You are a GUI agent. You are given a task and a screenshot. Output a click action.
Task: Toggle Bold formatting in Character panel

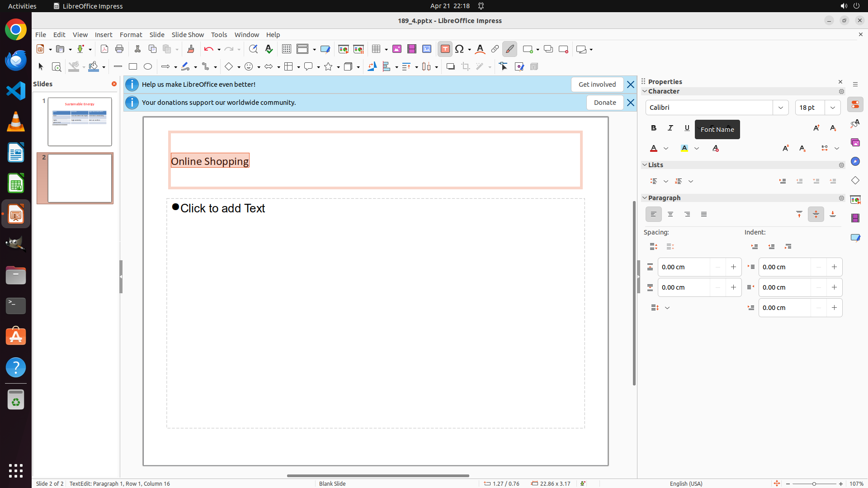pyautogui.click(x=654, y=128)
